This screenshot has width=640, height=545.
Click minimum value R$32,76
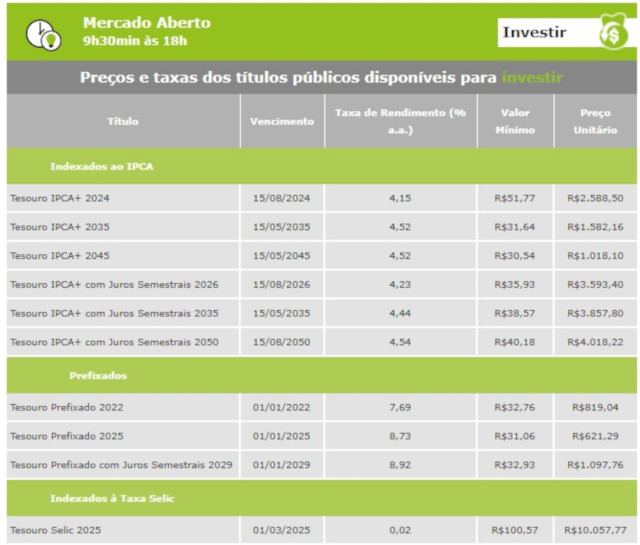515,407
